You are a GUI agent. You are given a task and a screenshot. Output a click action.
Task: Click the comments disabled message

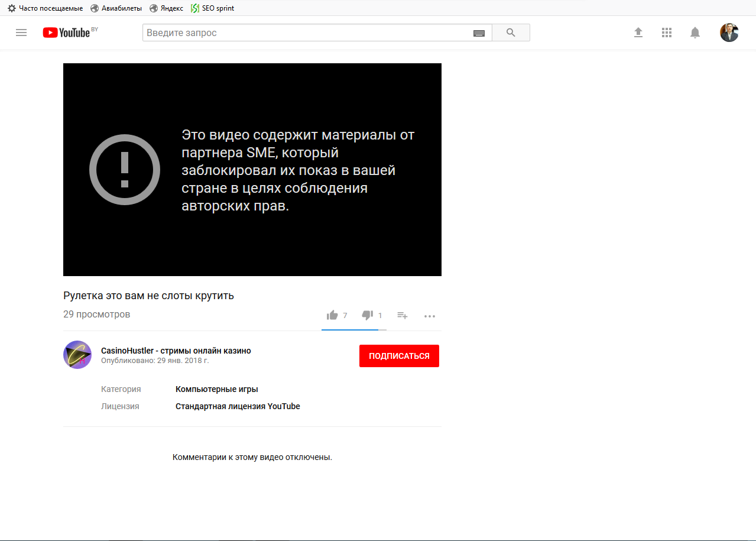pyautogui.click(x=252, y=457)
